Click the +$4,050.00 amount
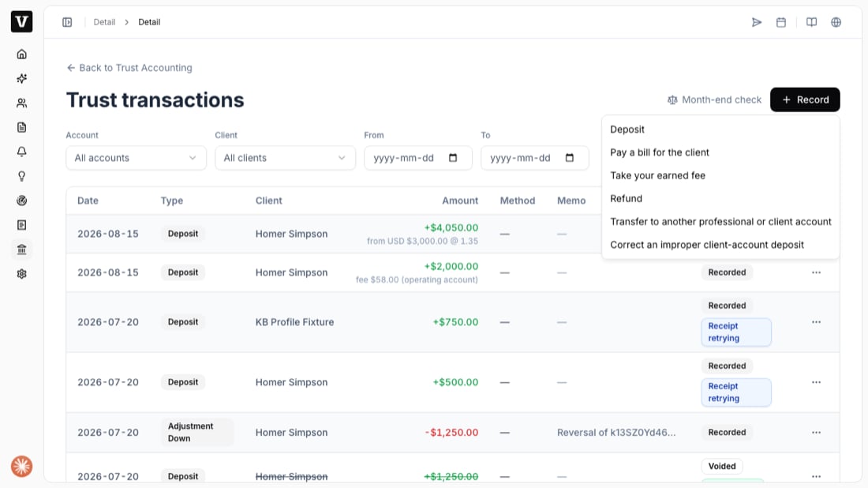 tap(451, 227)
